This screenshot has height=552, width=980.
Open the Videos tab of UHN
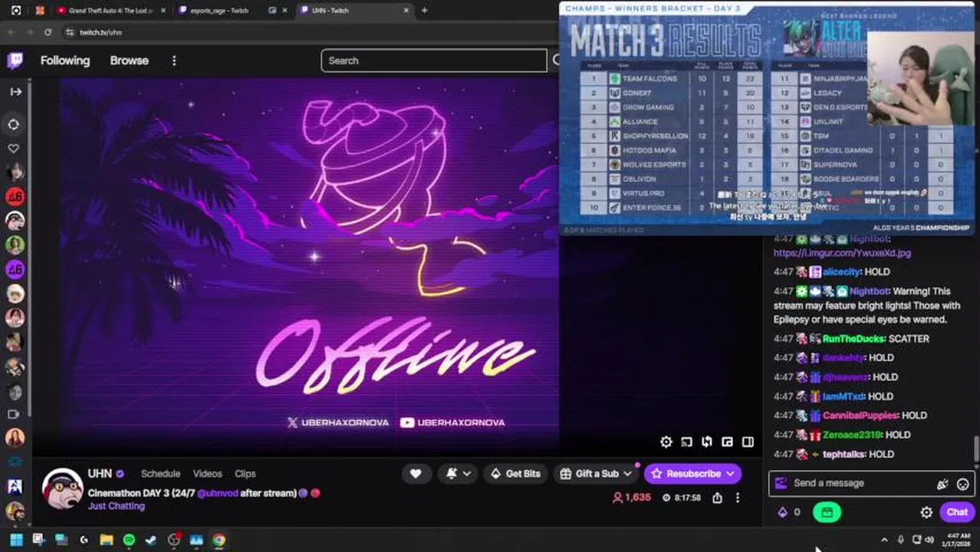click(207, 474)
